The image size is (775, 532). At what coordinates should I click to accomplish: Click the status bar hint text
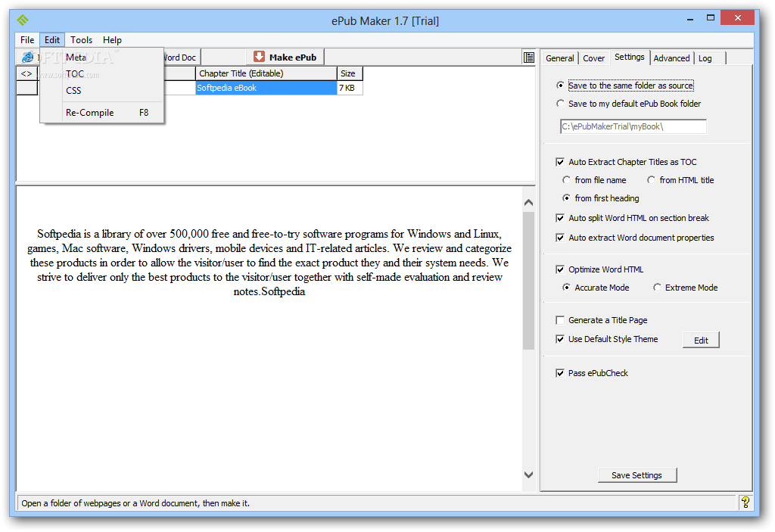[135, 503]
